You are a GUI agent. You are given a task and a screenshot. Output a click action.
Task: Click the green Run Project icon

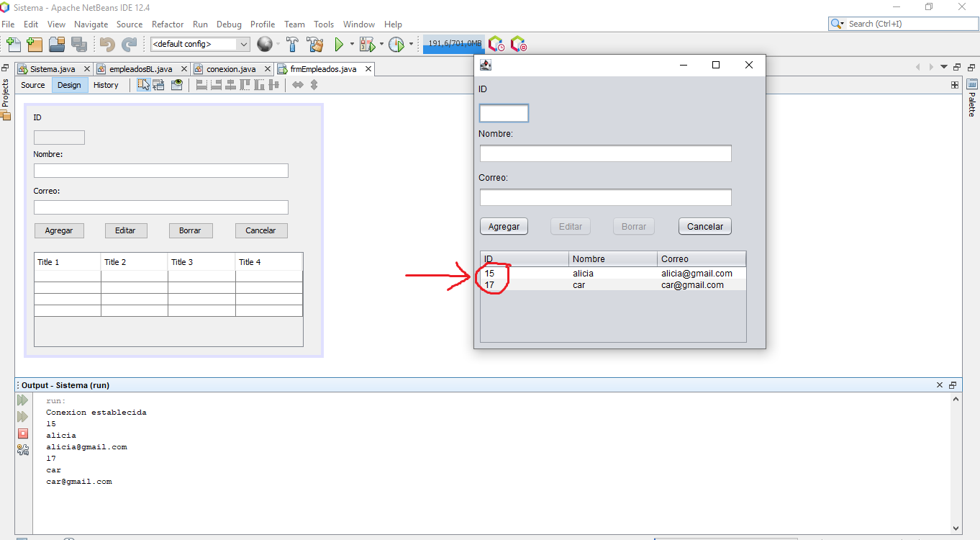pos(339,45)
